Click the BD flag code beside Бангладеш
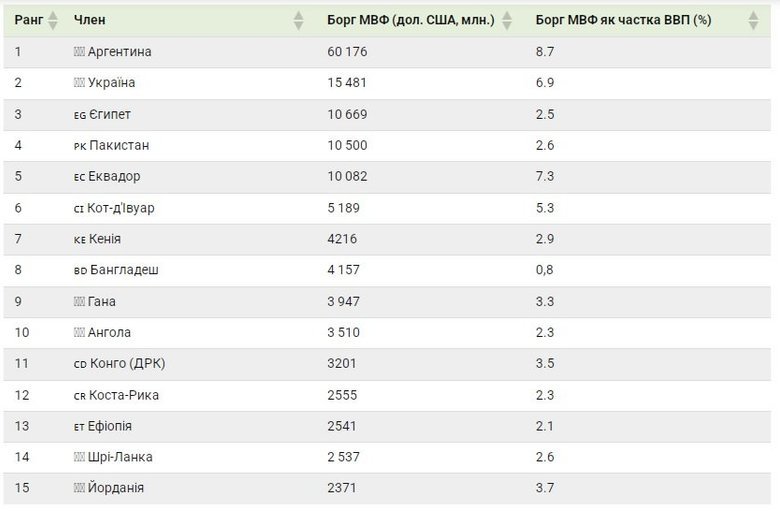The height and width of the screenshot is (511, 780). [80, 271]
